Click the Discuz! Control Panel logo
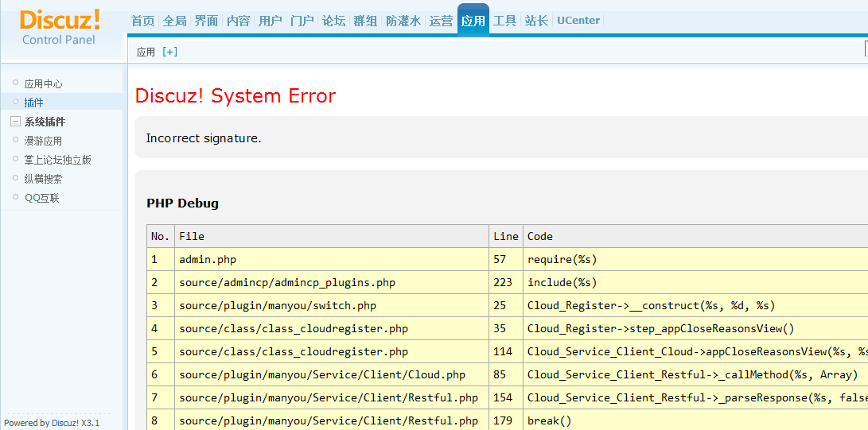 [x=59, y=28]
